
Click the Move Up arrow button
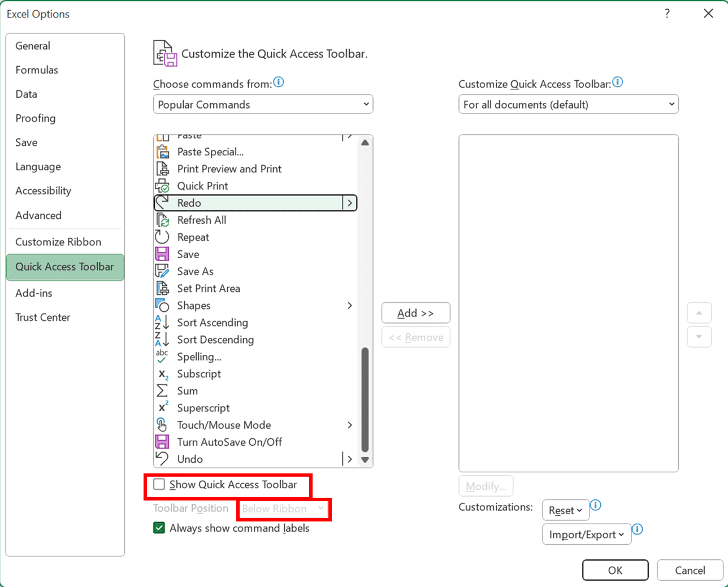pos(699,313)
